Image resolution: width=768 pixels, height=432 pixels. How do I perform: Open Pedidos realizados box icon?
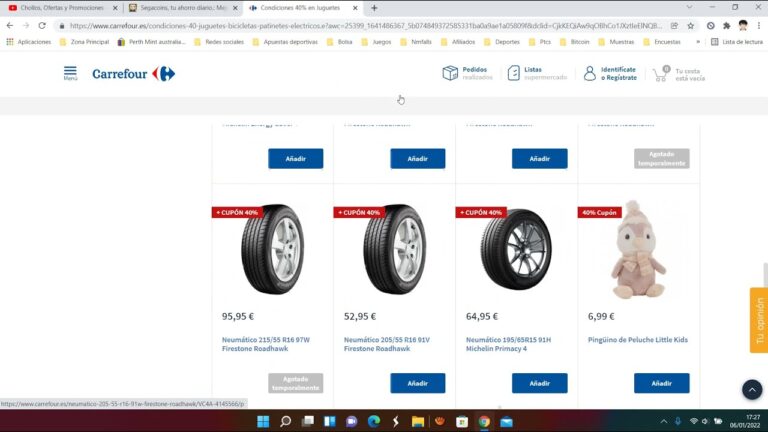click(x=450, y=73)
